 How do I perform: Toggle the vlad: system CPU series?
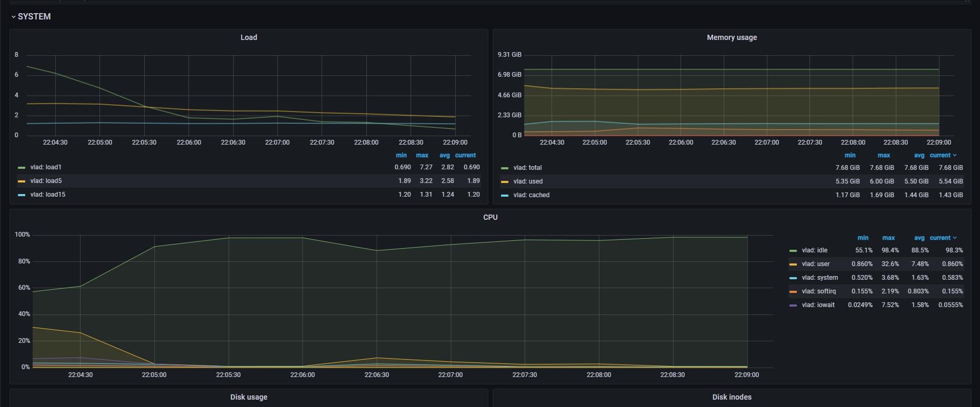820,278
